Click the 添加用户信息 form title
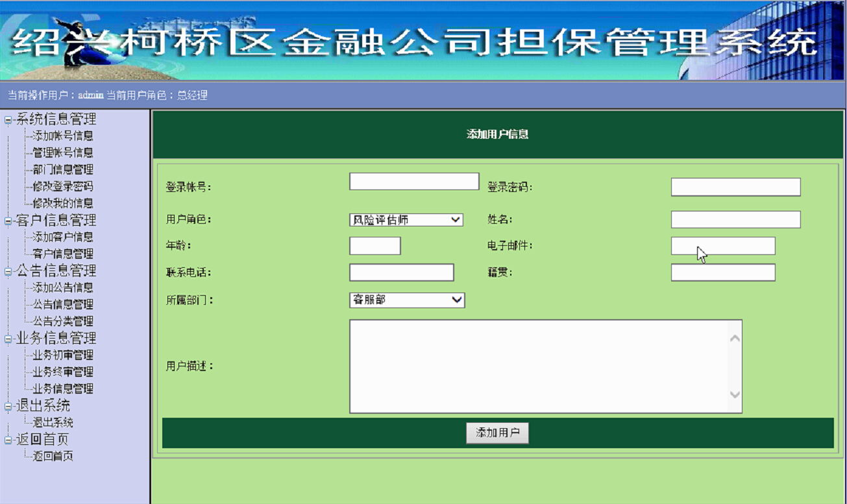Viewport: 847px width, 504px height. click(497, 135)
